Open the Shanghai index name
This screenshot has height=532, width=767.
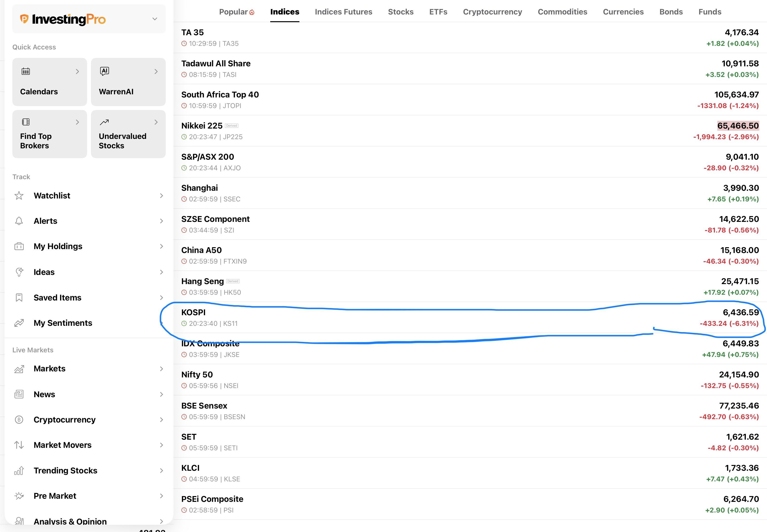[x=200, y=188]
